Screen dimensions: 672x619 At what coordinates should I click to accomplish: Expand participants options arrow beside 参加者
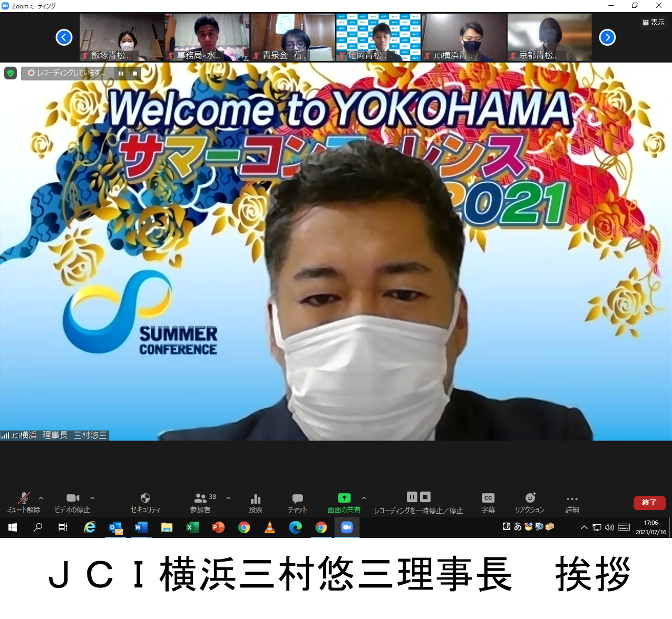coord(228,498)
